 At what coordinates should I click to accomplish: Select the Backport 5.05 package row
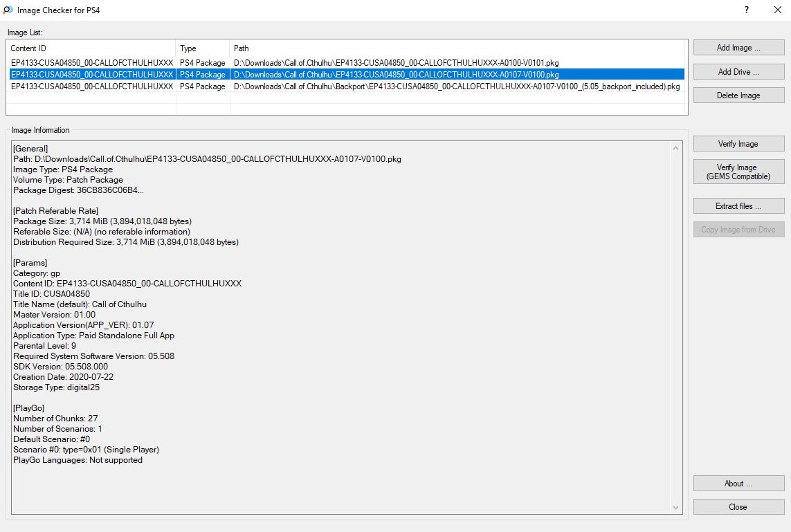tap(347, 86)
